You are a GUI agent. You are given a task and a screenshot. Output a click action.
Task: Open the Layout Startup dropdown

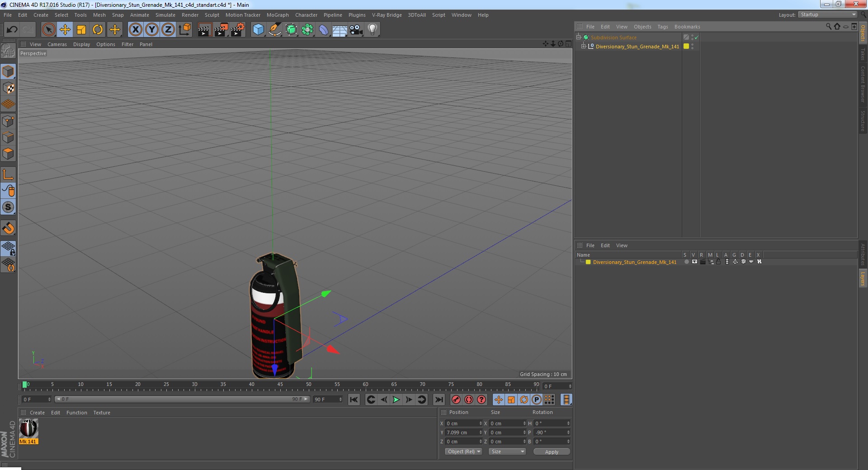click(x=828, y=15)
